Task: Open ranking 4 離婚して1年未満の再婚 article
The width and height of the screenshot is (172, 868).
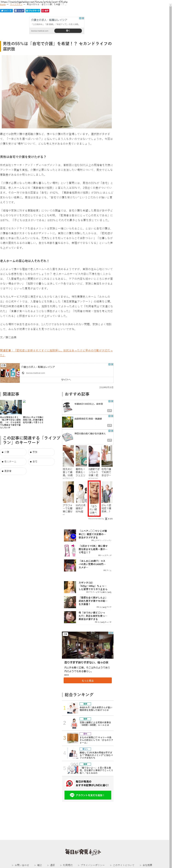Action: click(88, 753)
